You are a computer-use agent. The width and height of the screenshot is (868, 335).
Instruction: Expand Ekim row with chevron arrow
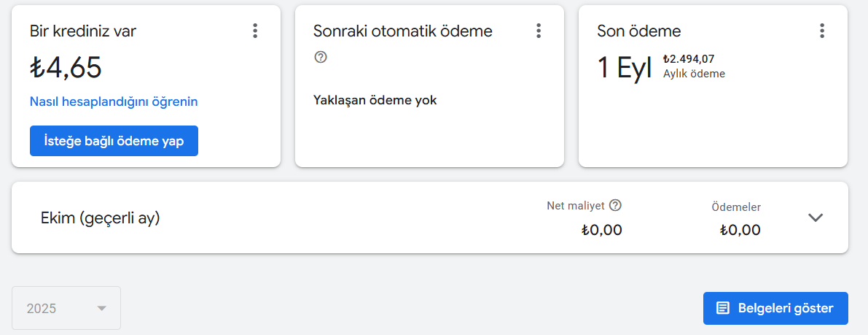(x=816, y=217)
